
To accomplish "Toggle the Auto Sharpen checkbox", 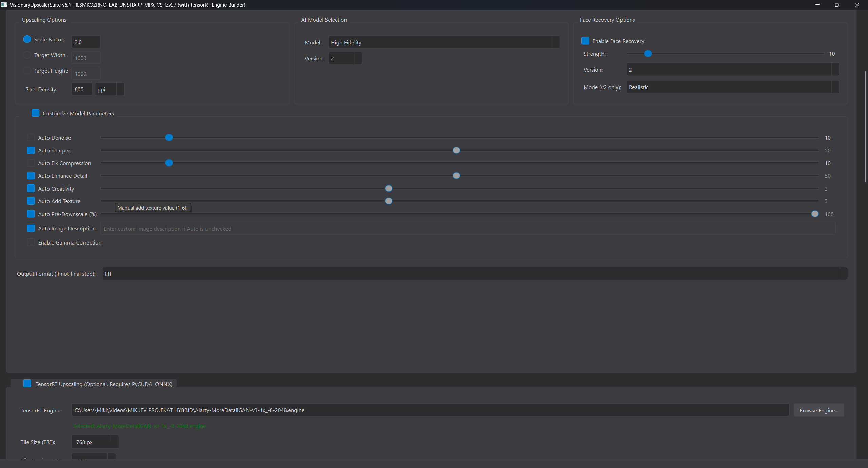I will click(31, 150).
